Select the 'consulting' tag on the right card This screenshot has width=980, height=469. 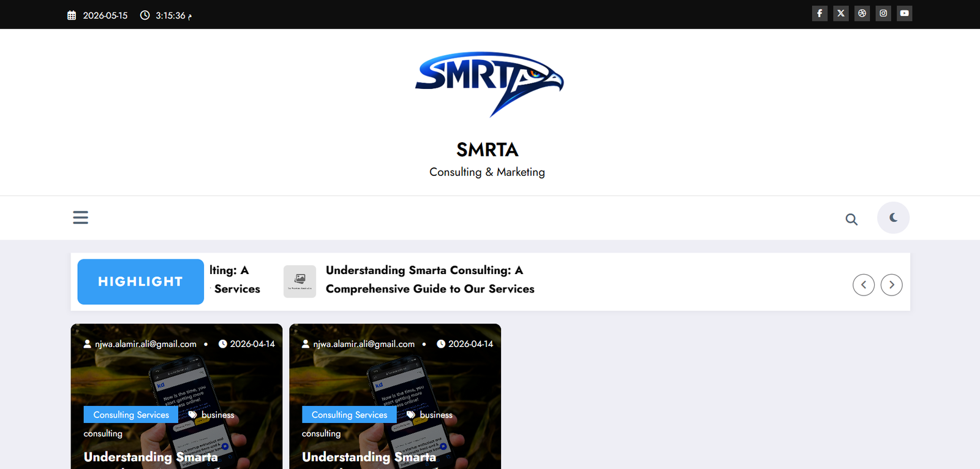pos(321,433)
